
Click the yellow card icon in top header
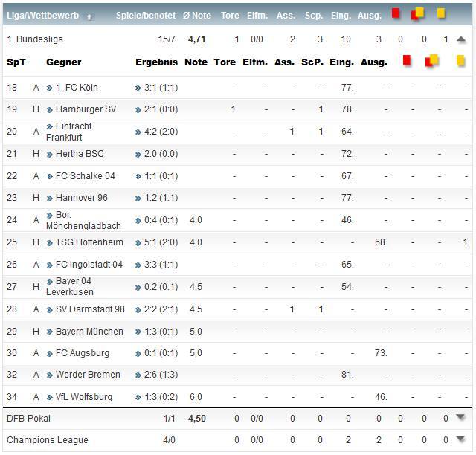[x=441, y=13]
